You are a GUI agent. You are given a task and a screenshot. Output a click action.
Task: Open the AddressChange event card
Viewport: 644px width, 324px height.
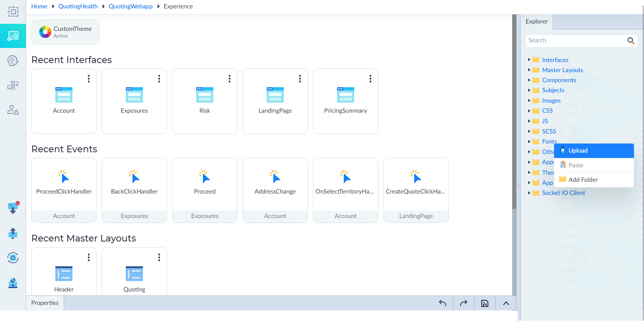coord(275,190)
